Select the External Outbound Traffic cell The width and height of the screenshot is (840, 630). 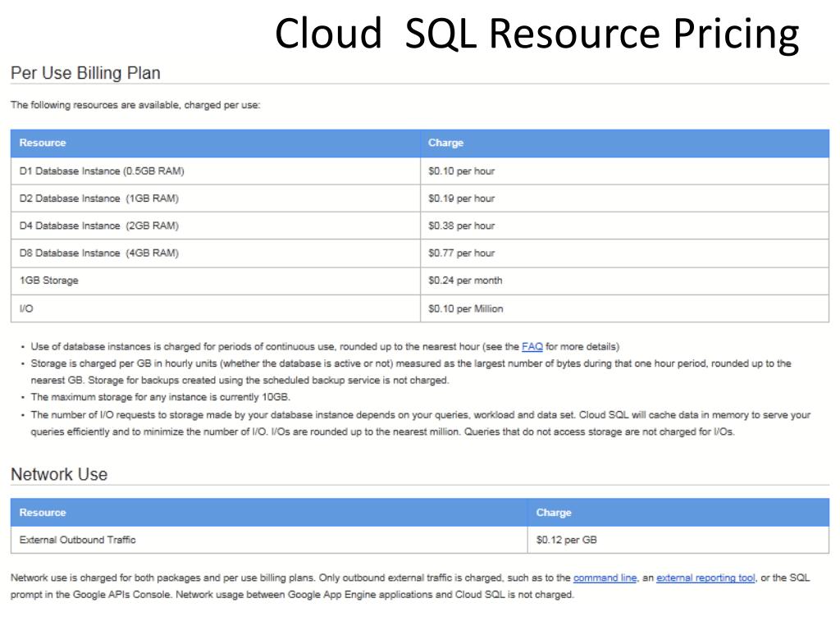78,540
